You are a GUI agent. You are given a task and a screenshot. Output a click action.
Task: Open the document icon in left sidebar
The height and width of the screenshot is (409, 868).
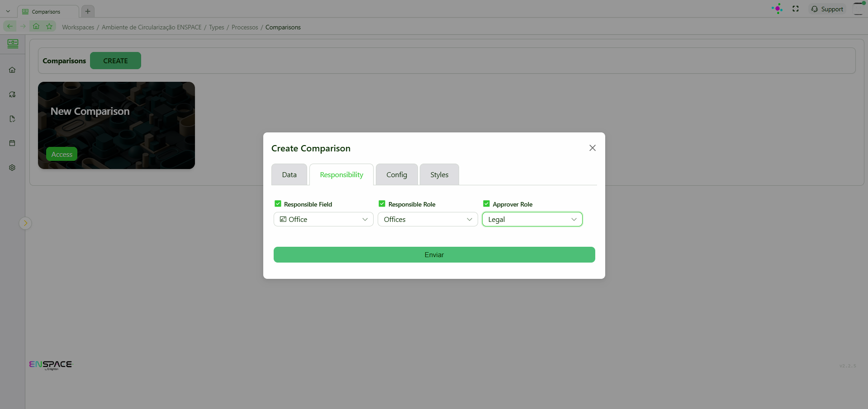point(12,119)
